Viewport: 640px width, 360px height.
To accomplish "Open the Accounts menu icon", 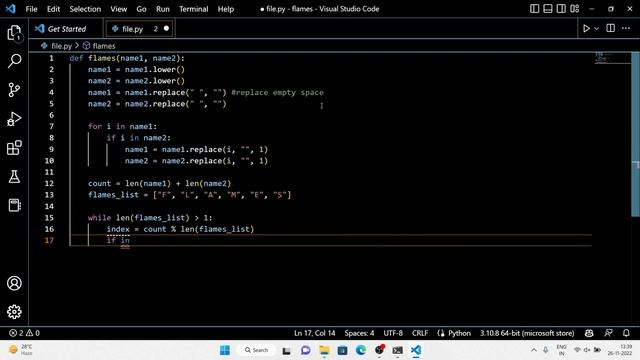I will coord(14,283).
